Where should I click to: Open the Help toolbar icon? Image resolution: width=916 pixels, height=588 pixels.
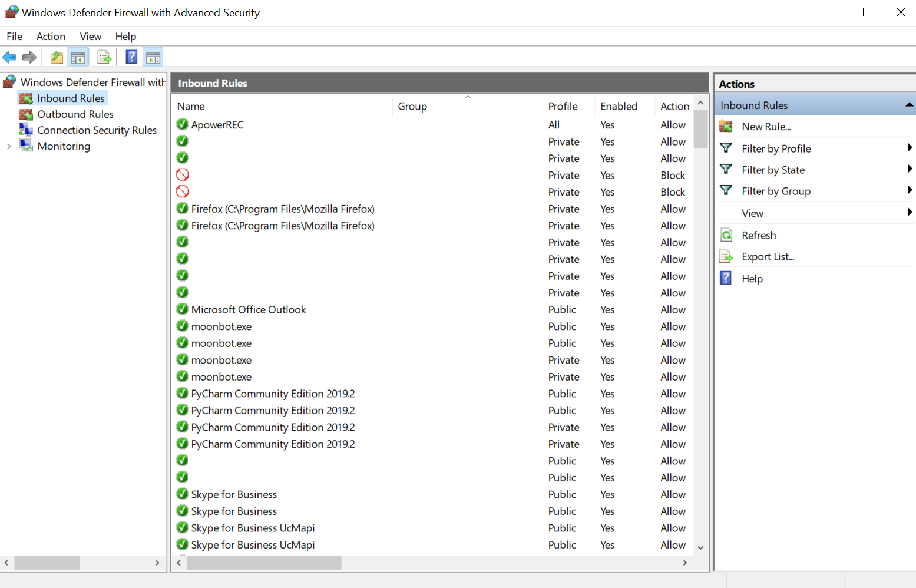click(131, 57)
